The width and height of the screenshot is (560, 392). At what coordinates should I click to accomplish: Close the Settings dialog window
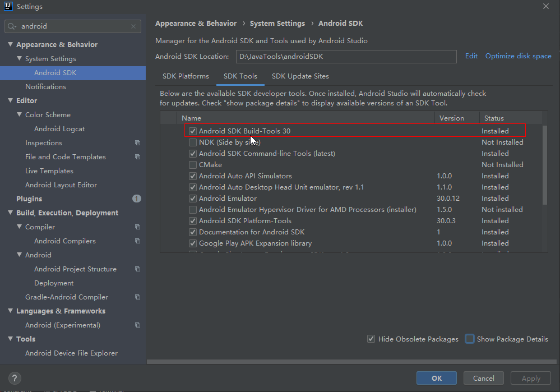tap(546, 6)
